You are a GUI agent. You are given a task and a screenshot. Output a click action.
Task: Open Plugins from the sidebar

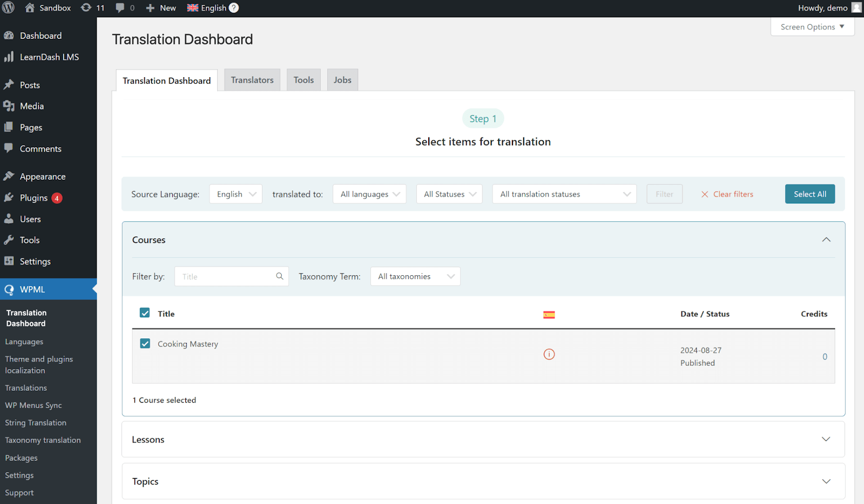click(33, 198)
